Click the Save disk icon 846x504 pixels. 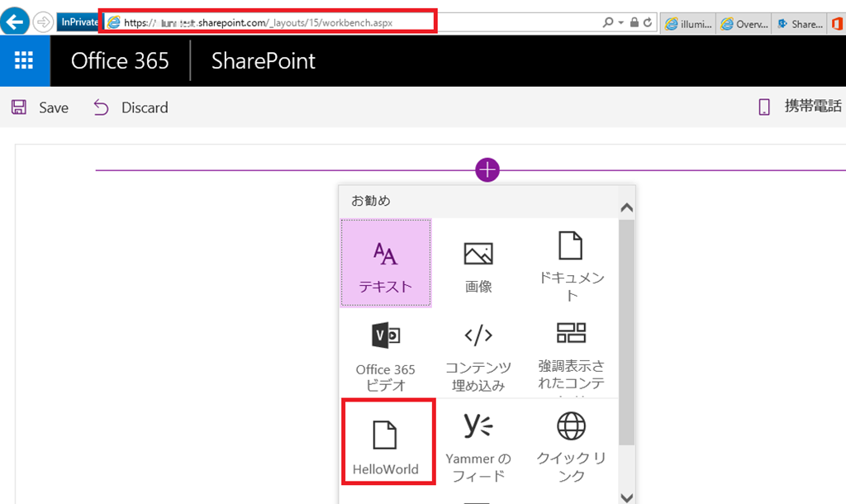(x=19, y=107)
